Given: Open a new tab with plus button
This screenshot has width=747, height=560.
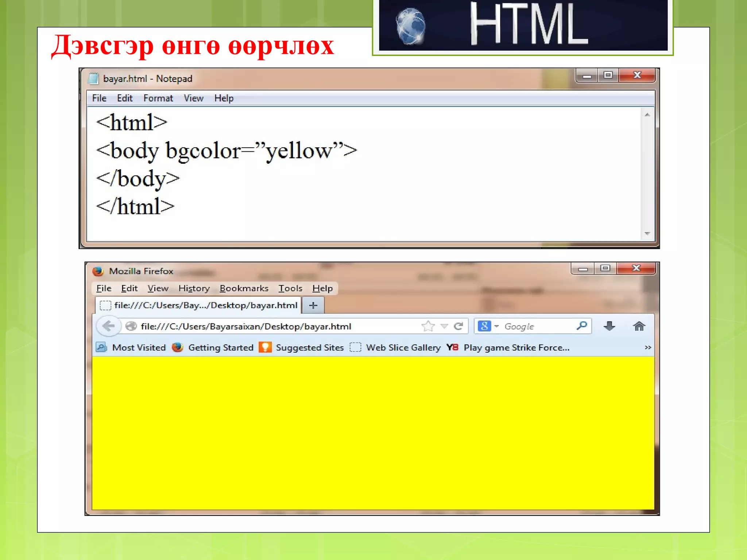Looking at the screenshot, I should (313, 306).
